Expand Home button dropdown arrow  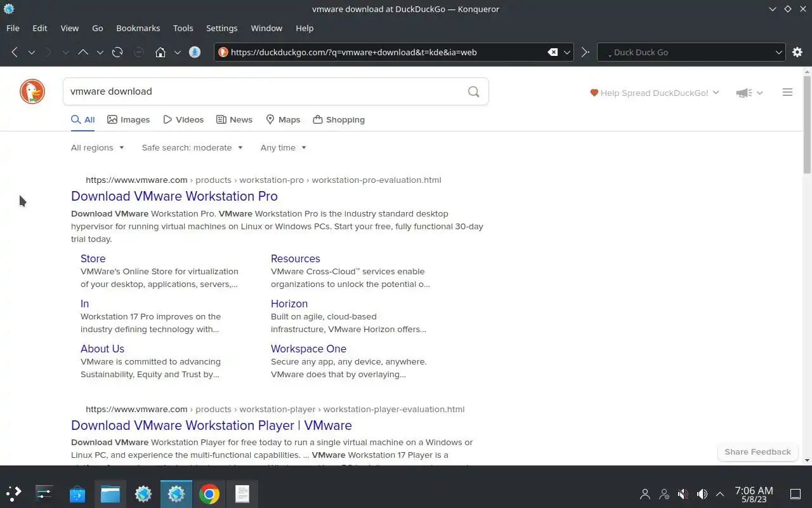pyautogui.click(x=178, y=52)
